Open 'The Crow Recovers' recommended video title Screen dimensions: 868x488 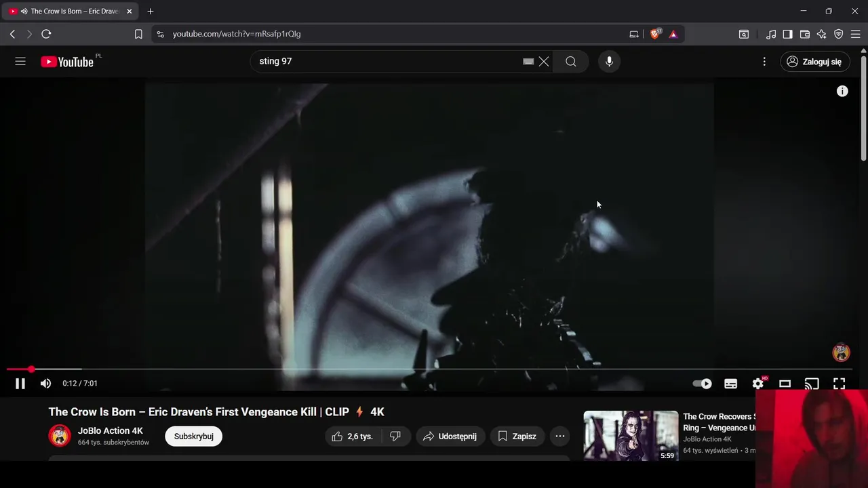pos(719,422)
